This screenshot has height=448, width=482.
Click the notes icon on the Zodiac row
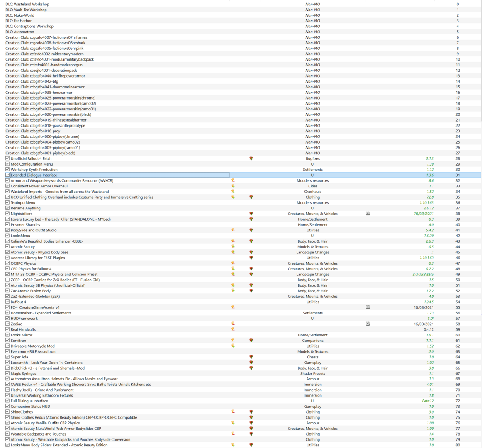point(368,324)
